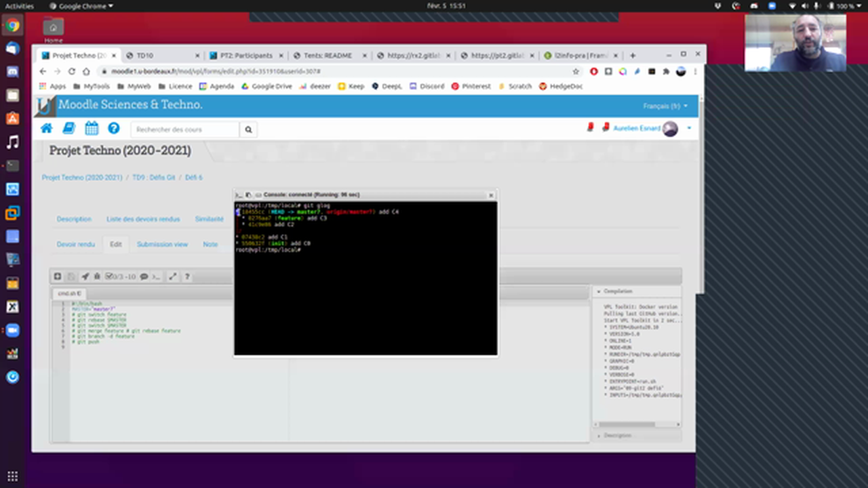868x488 pixels.
Task: Open the console icon in editor toolbar
Action: pyautogui.click(x=155, y=277)
